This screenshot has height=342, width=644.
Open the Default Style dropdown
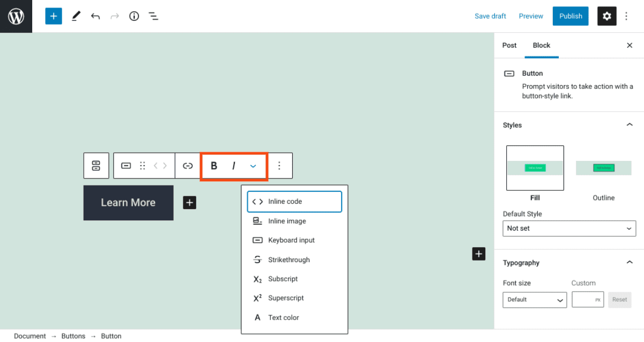click(569, 228)
